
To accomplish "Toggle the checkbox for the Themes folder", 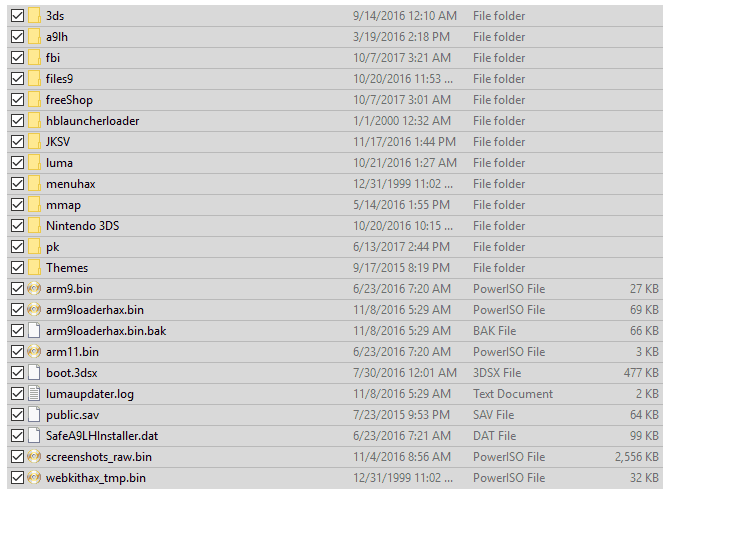I will 17,268.
